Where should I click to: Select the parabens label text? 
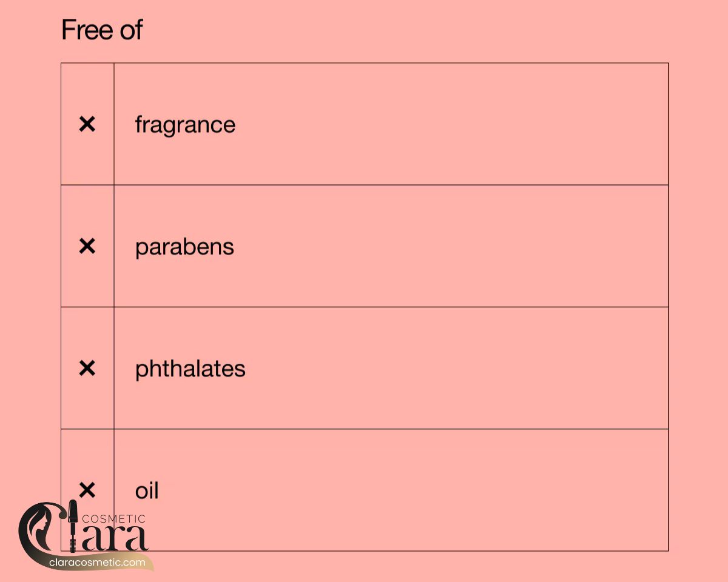coord(184,247)
